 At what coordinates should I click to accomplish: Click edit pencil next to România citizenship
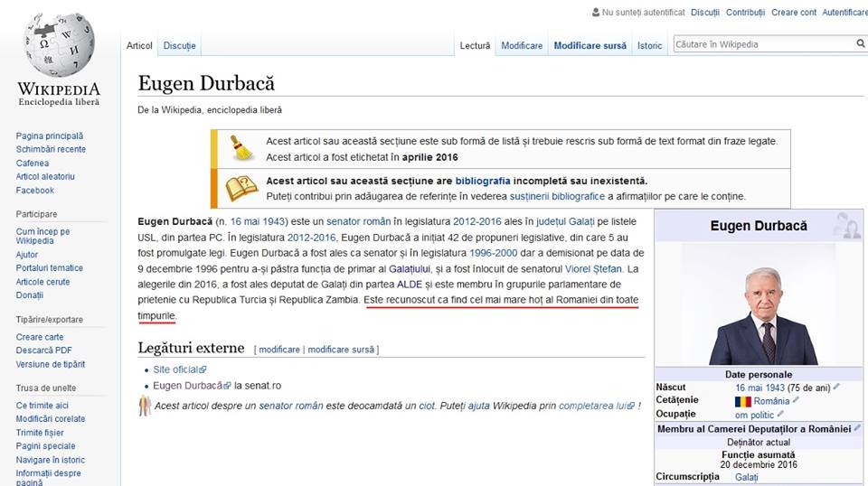(x=796, y=400)
